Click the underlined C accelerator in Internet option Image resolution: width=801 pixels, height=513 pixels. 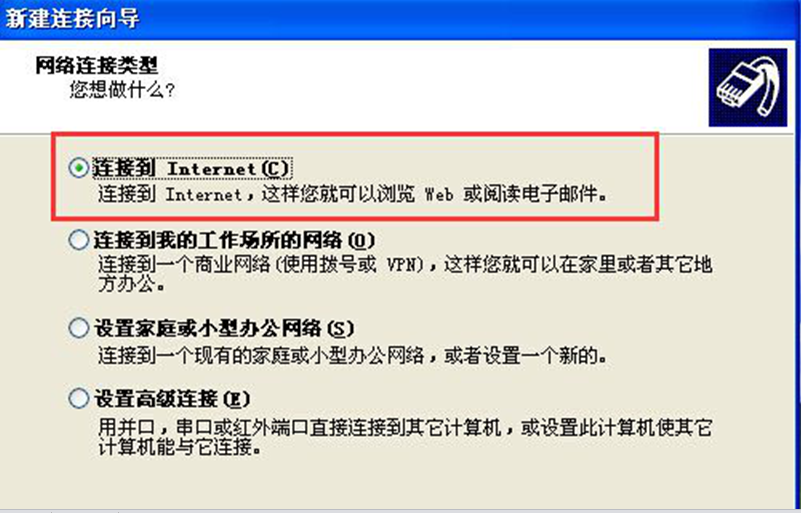pos(276,169)
